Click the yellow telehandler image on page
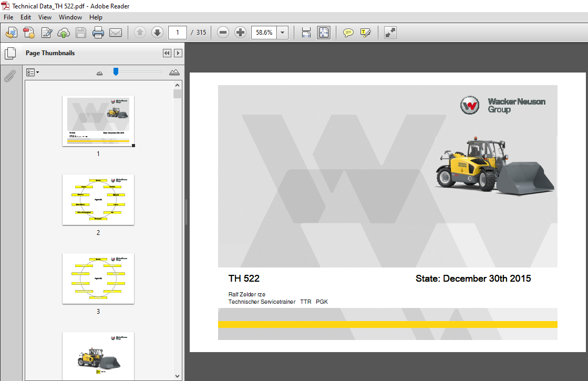This screenshot has width=588, height=381. pyautogui.click(x=494, y=166)
